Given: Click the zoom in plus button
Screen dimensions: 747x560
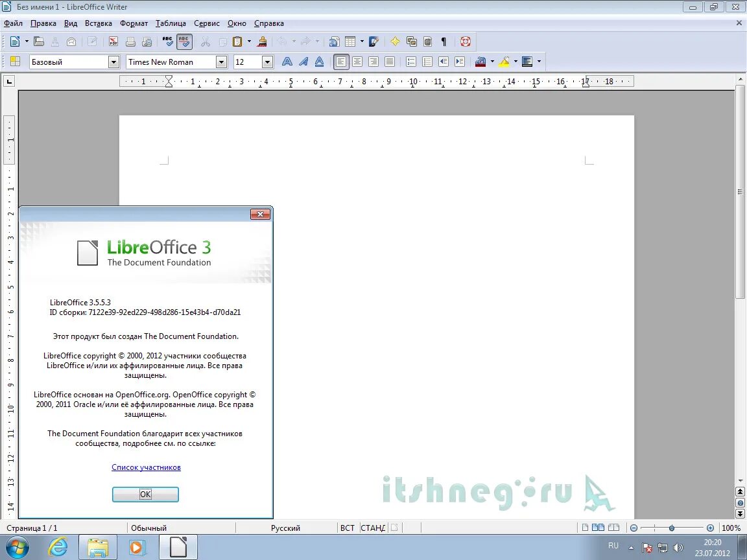Looking at the screenshot, I should pyautogui.click(x=710, y=528).
